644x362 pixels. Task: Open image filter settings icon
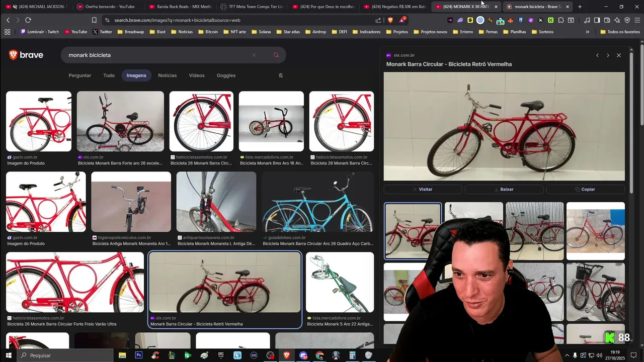click(281, 75)
